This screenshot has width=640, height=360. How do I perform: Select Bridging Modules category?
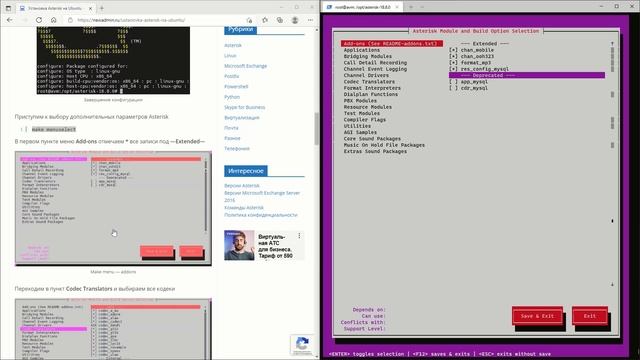click(367, 56)
